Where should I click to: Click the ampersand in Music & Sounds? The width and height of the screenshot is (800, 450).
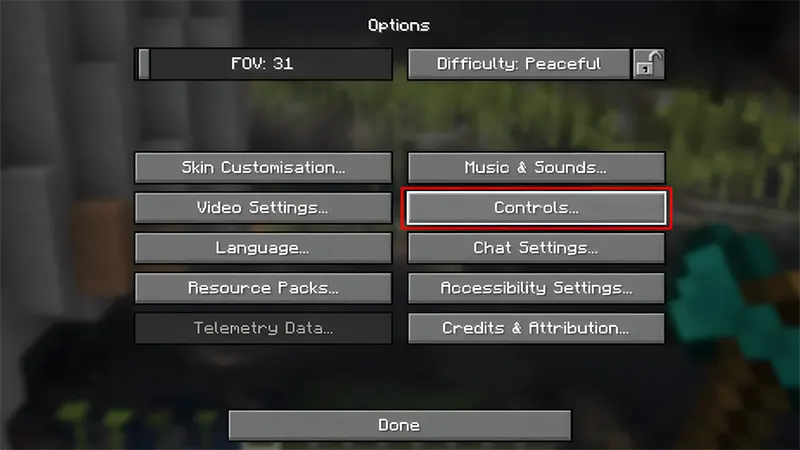click(x=521, y=167)
